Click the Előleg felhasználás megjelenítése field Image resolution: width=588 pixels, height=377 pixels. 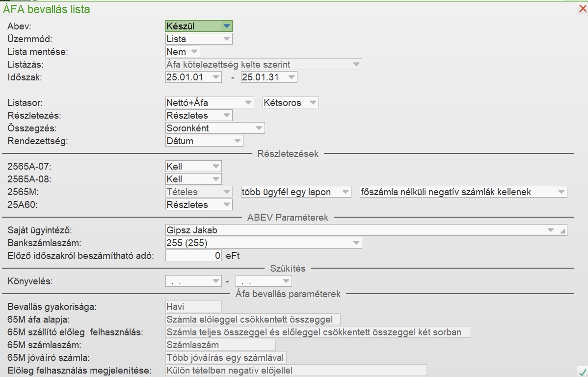(x=296, y=370)
